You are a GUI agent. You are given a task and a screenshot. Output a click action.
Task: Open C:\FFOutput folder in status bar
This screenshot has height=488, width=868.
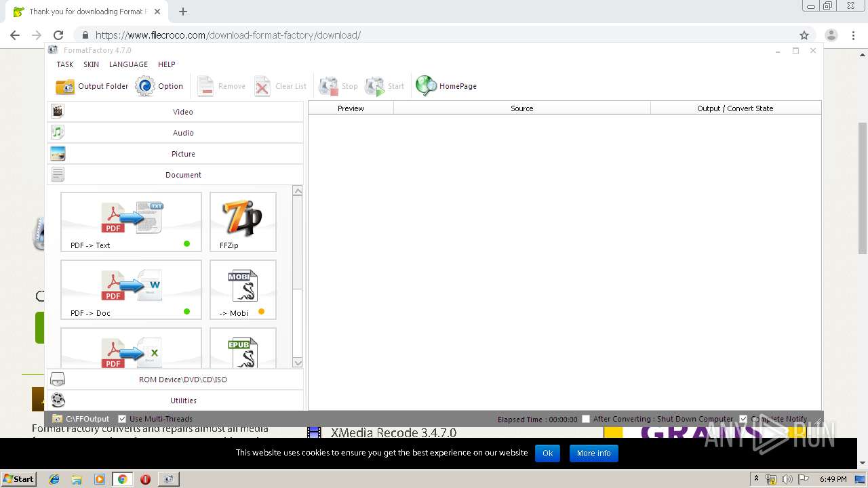tap(81, 419)
